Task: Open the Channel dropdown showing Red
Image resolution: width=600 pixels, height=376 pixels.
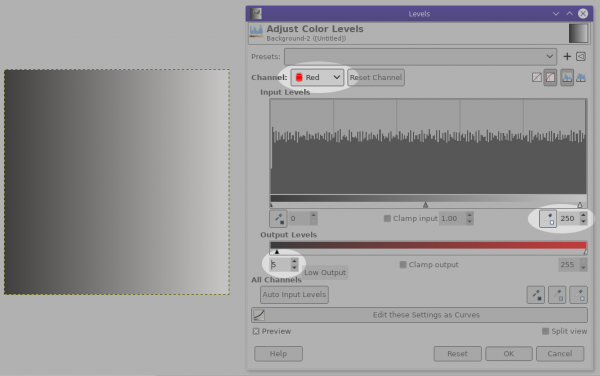Action: click(317, 77)
